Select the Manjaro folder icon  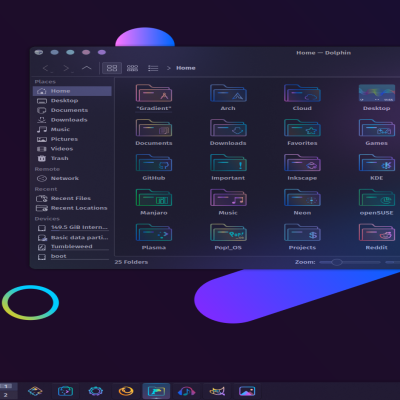154,198
